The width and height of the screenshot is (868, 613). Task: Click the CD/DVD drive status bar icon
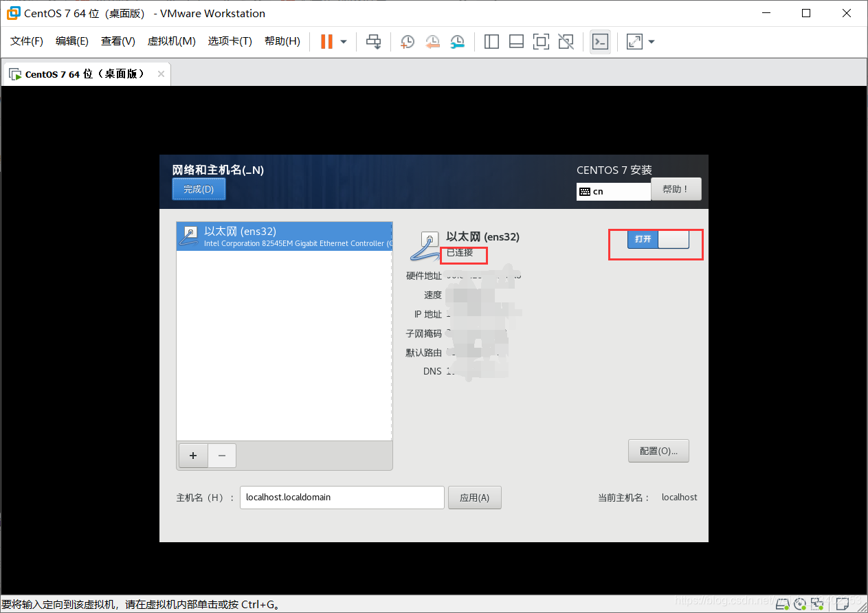pyautogui.click(x=801, y=605)
